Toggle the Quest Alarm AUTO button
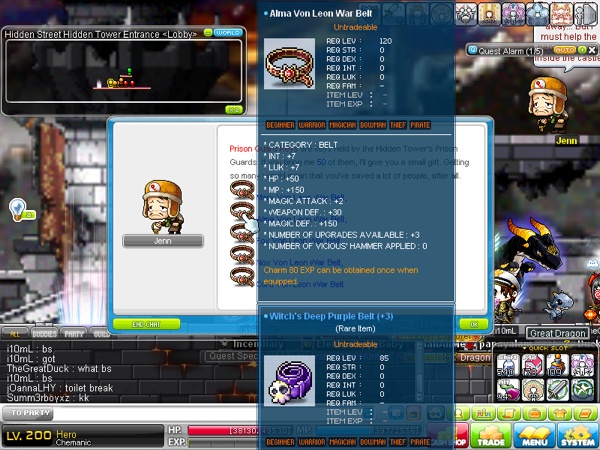The image size is (600, 450). (565, 50)
